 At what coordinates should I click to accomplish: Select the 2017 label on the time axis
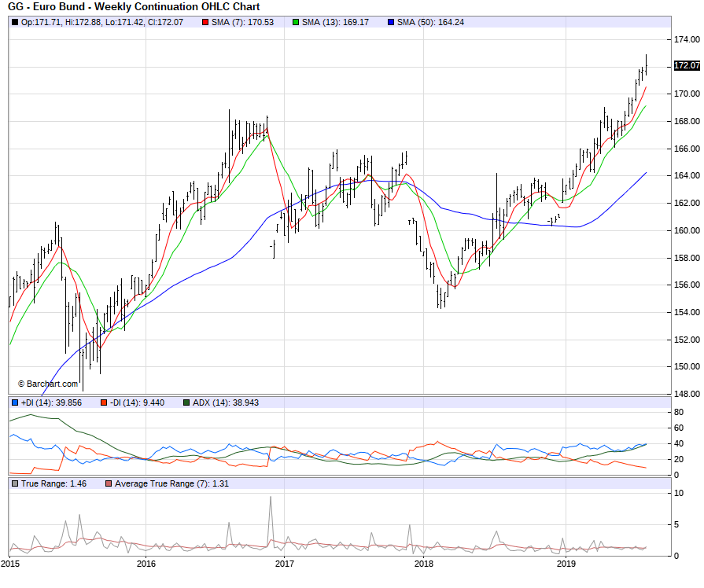(285, 564)
